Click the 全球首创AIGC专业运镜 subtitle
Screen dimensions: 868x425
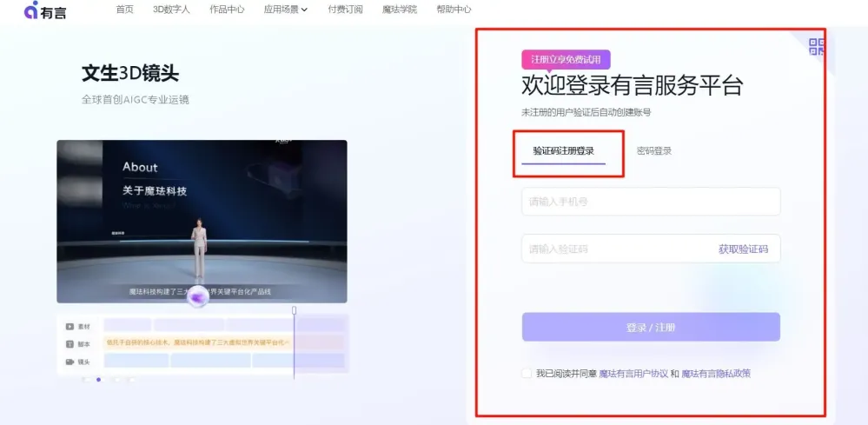pyautogui.click(x=135, y=100)
